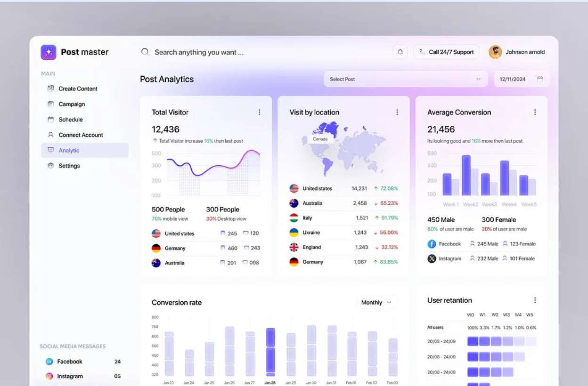Click the notification bell icon
This screenshot has width=588, height=386.
pyautogui.click(x=400, y=52)
